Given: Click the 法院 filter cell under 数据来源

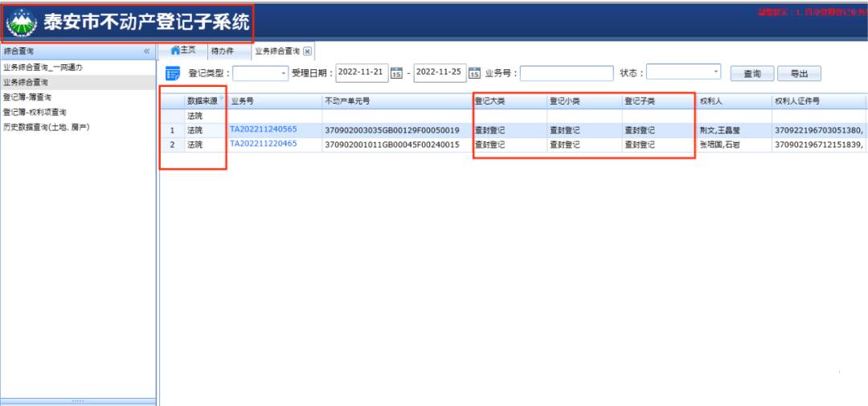Looking at the screenshot, I should 205,117.
